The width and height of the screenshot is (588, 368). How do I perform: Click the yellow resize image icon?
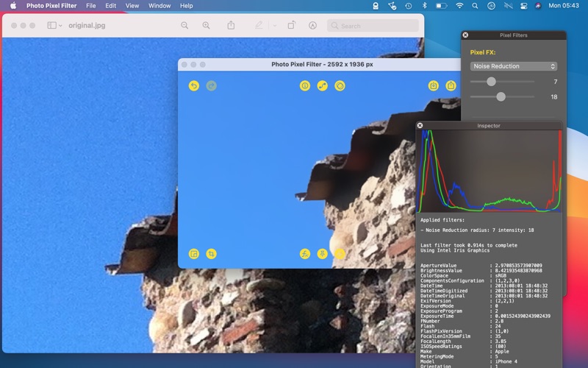pos(194,254)
